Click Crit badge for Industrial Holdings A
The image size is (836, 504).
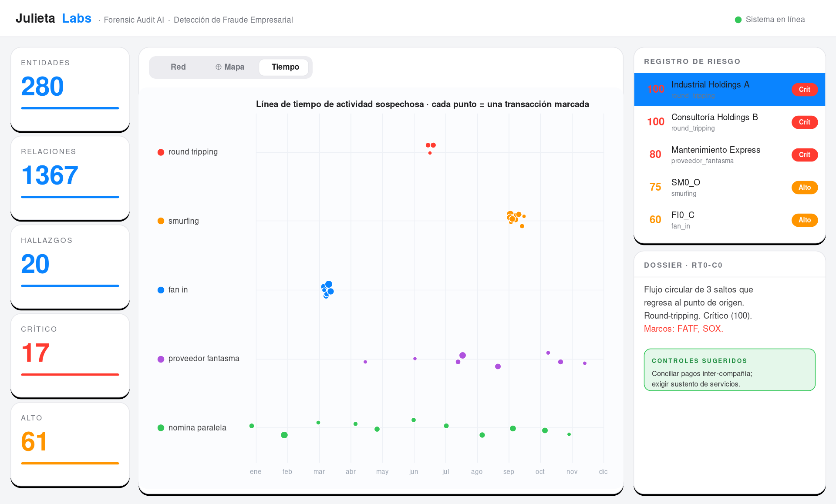(804, 90)
